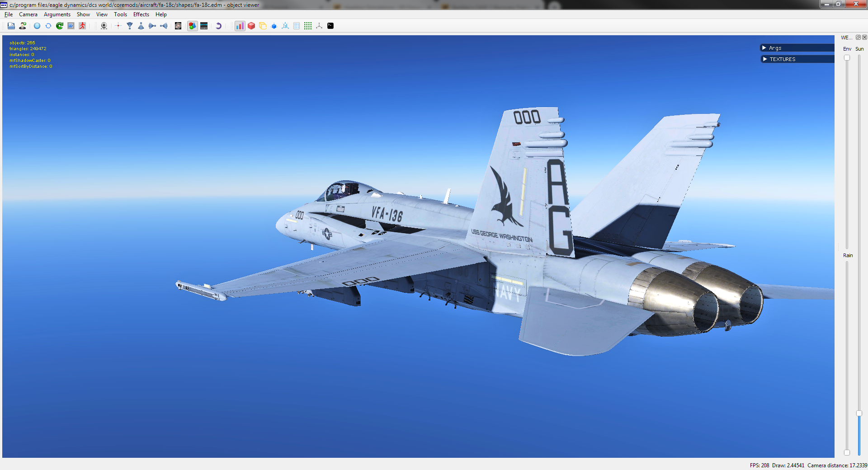The image size is (868, 470).
Task: Click the dotted grid square icon
Action: 297,26
